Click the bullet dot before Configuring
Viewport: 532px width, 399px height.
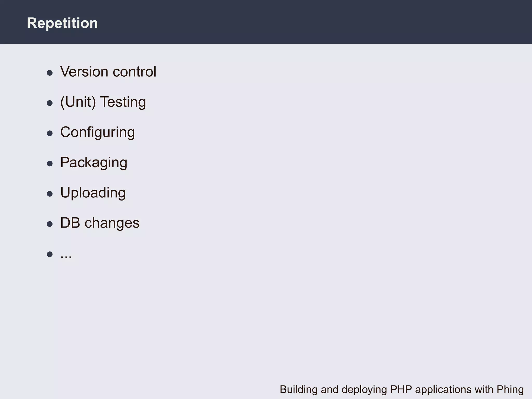coord(50,133)
